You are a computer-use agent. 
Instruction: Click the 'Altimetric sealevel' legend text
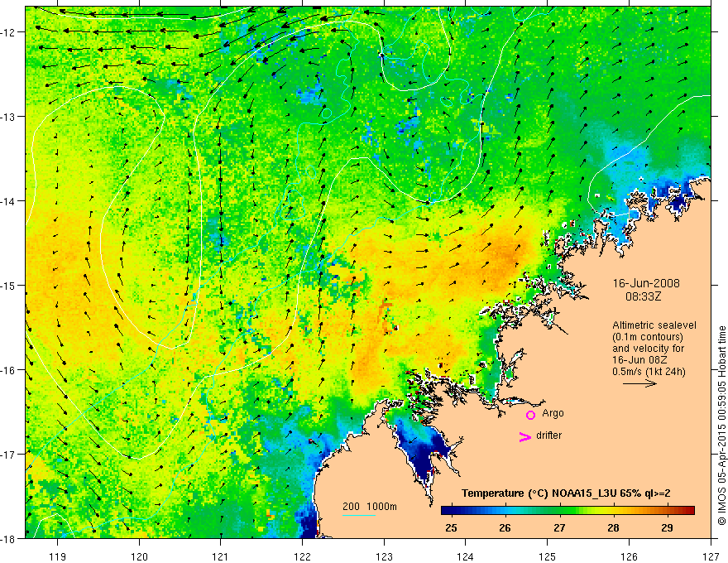pyautogui.click(x=654, y=325)
